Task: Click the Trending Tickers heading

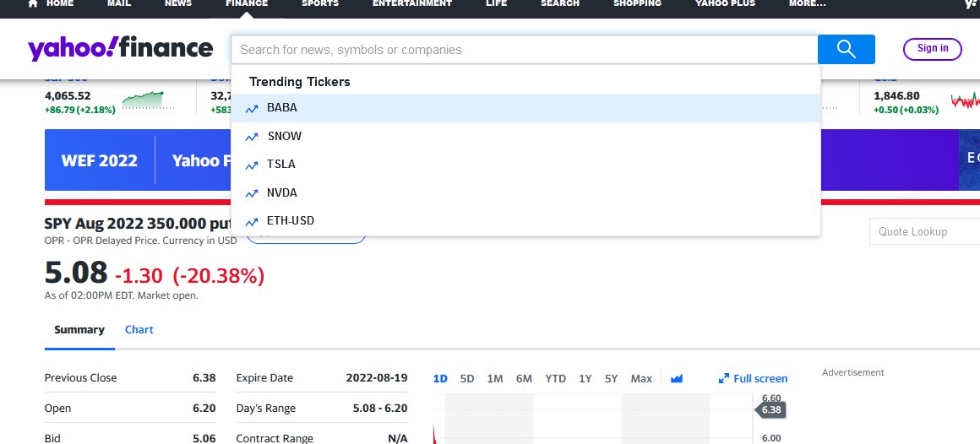Action: coord(299,82)
